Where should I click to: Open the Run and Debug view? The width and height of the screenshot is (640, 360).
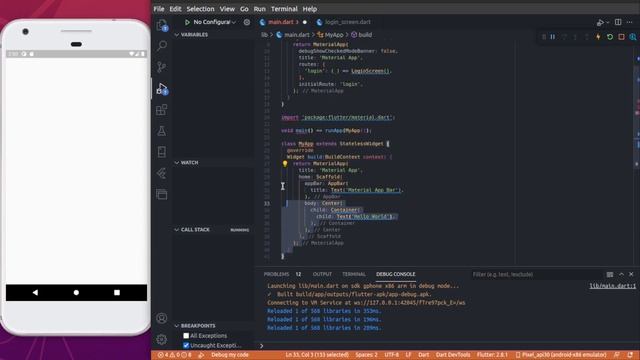click(x=162, y=88)
